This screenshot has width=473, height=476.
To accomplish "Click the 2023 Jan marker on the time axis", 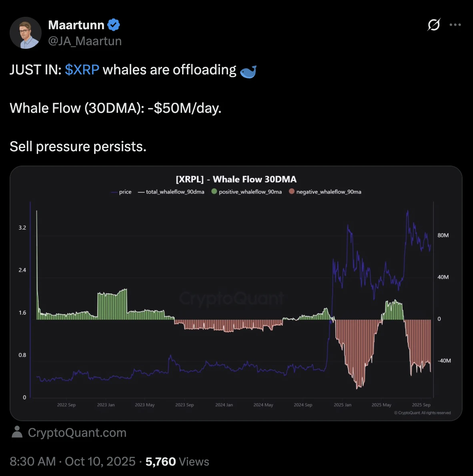I will click(106, 405).
